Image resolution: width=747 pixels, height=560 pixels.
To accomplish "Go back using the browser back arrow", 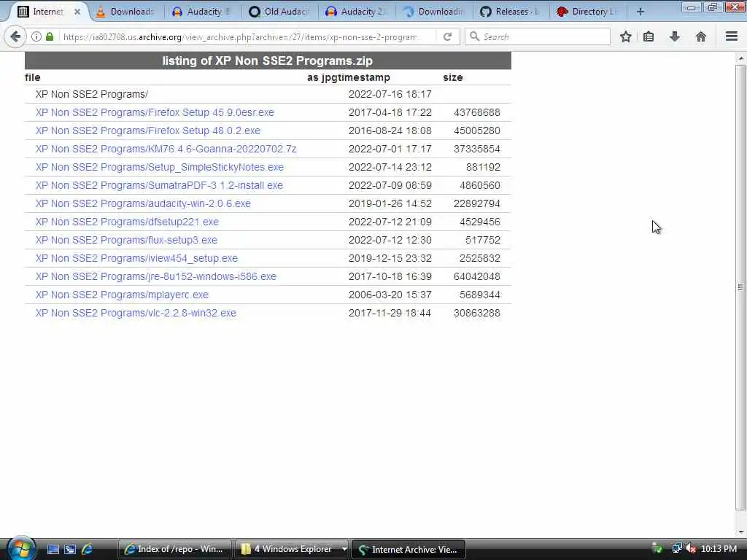I will [x=15, y=36].
